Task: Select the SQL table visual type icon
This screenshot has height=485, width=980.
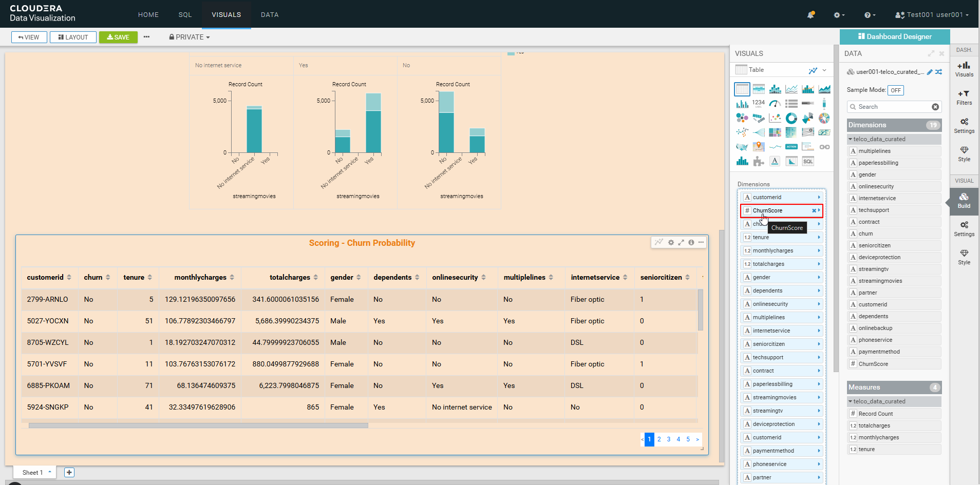Action: coord(808,161)
